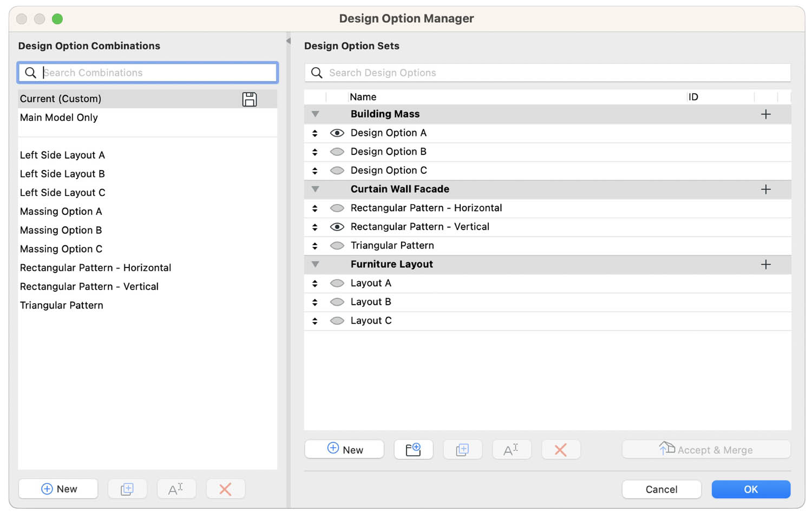Show the Layout A furniture option
Image resolution: width=812 pixels, height=517 pixels.
(x=337, y=283)
